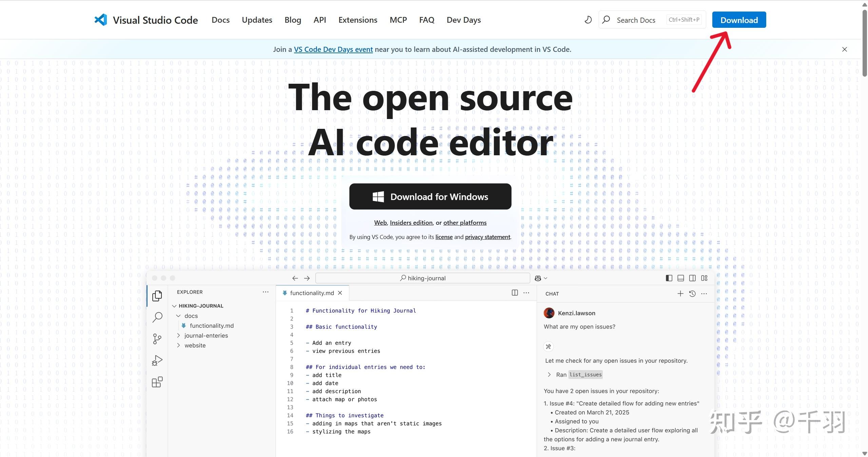868x457 pixels.
Task: Open the Extensions nav menu item
Action: coord(358,20)
